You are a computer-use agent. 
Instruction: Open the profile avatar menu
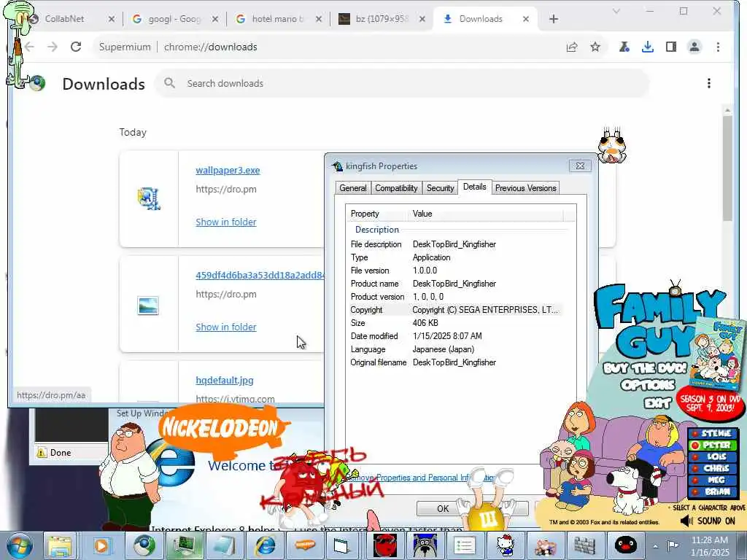[x=694, y=47]
